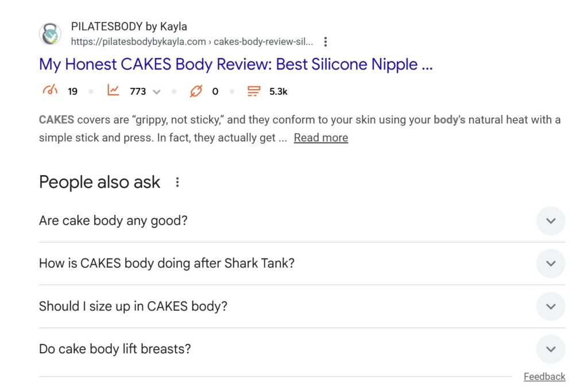Click the question text "Should I size up in CAKES body?"

(x=133, y=306)
